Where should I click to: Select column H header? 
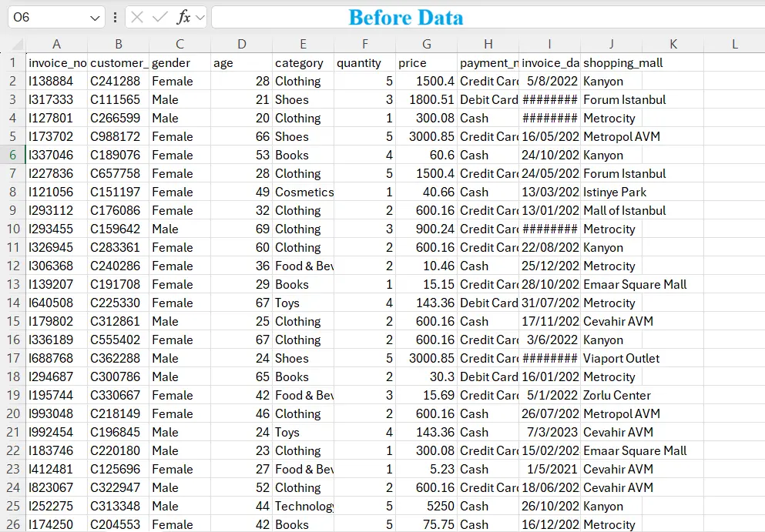tap(488, 45)
